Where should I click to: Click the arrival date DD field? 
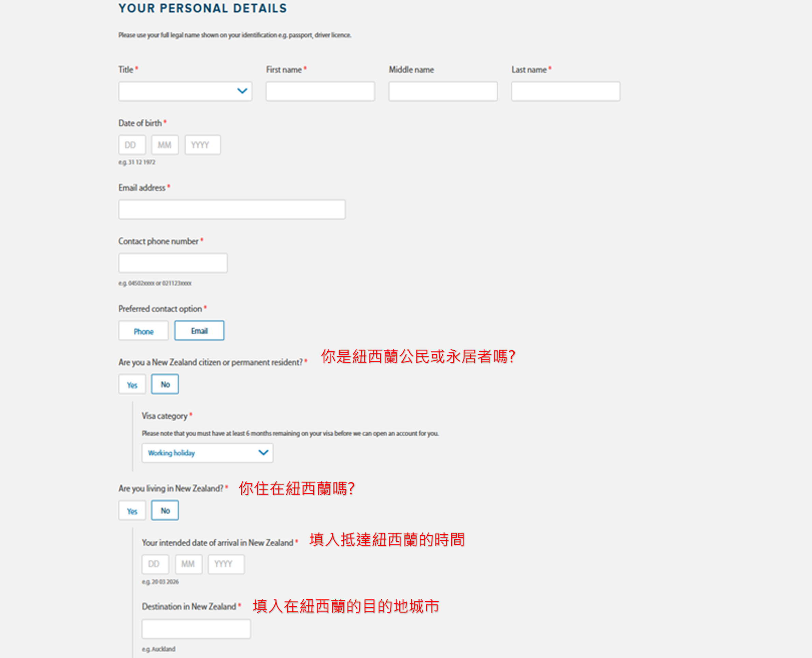click(x=155, y=564)
